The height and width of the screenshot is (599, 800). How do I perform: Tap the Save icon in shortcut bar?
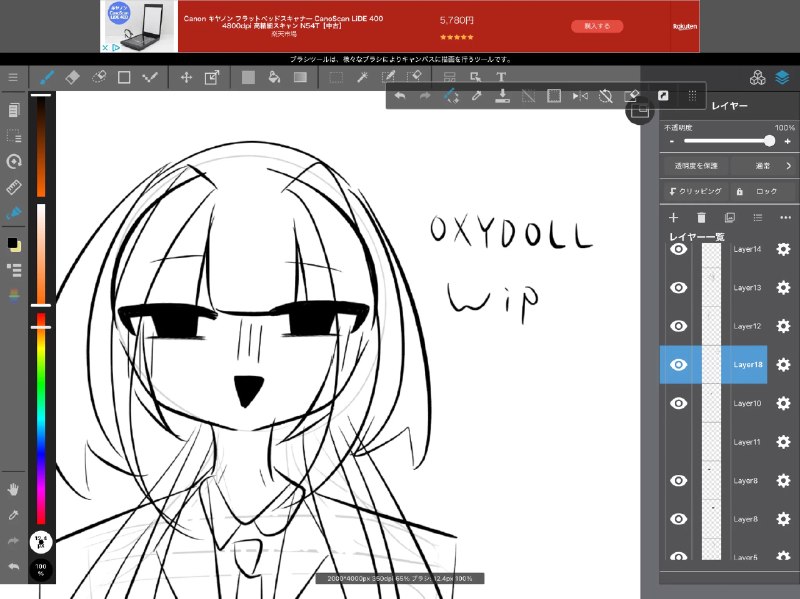[503, 96]
